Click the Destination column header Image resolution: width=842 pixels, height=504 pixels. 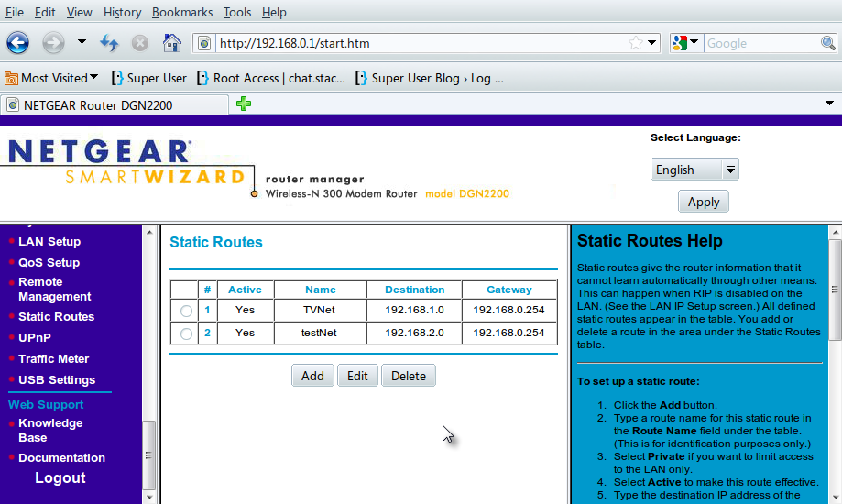414,290
